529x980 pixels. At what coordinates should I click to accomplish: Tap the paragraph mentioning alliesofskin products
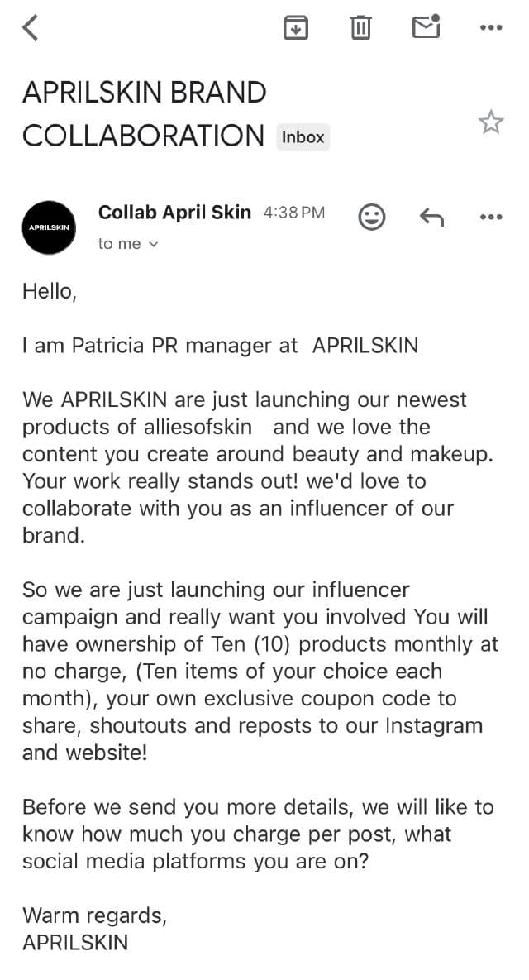click(244, 467)
